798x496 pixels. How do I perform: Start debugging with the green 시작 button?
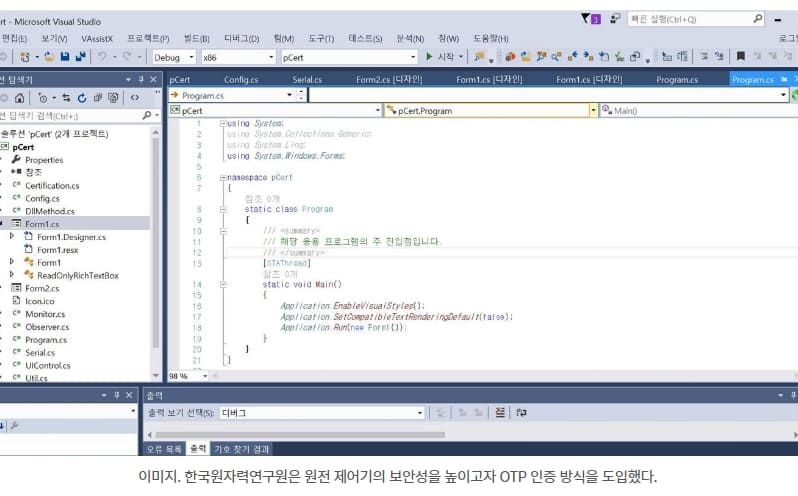(x=440, y=57)
